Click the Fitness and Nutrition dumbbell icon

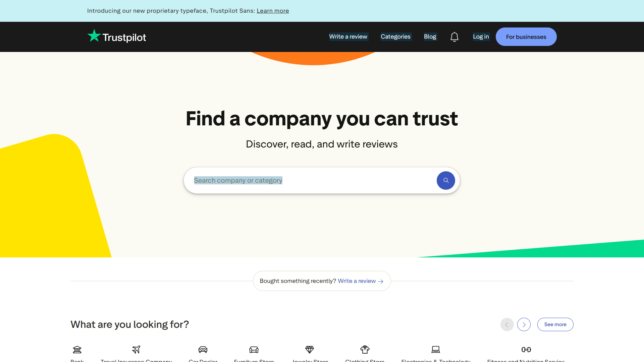point(526,349)
